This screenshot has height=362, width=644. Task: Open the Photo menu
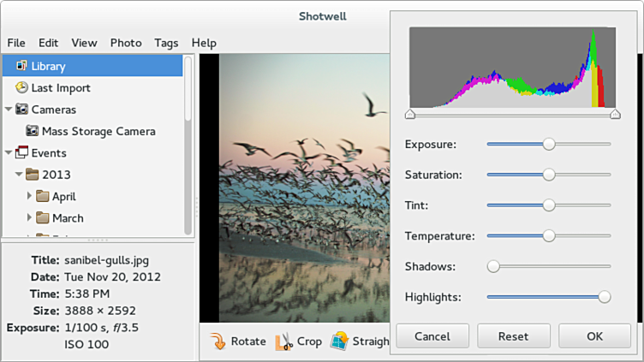click(x=126, y=43)
